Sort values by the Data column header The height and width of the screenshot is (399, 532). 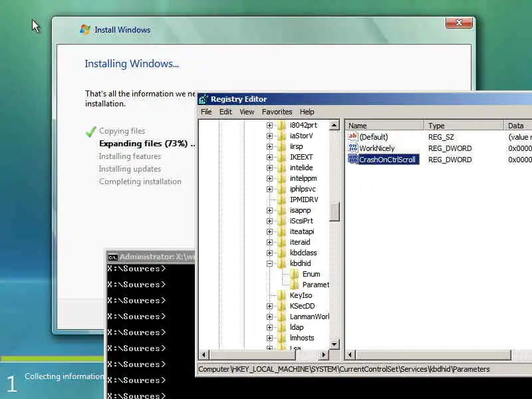pos(518,126)
